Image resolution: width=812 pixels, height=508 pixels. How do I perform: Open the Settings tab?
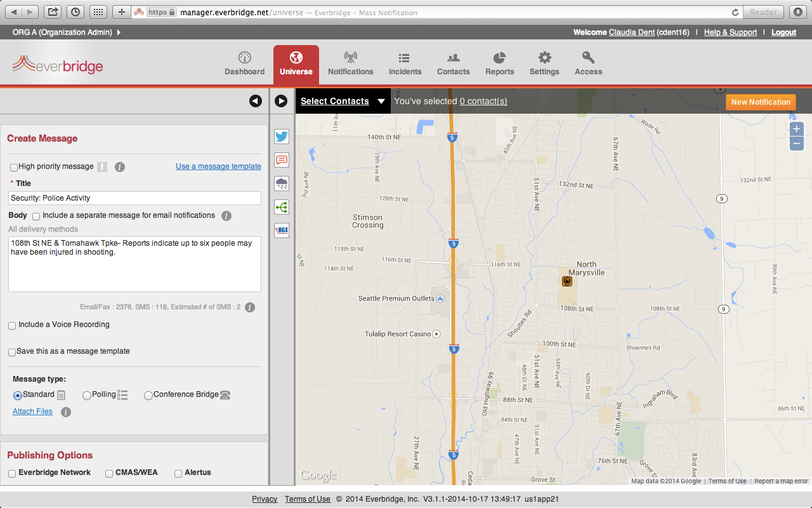544,64
